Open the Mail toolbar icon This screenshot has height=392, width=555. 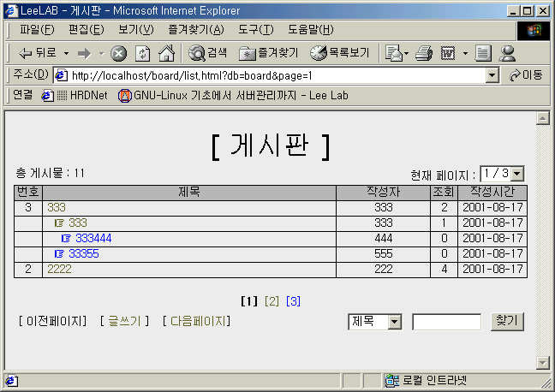point(394,53)
